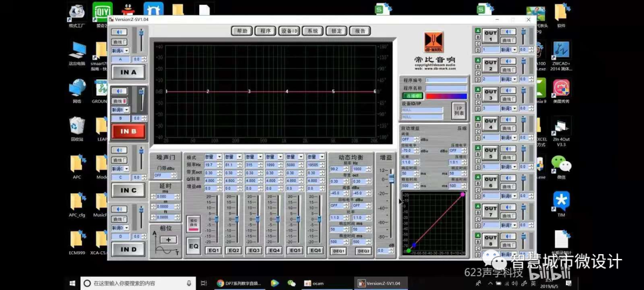Toggle the OUT 1 speaker mute icon
The width and height of the screenshot is (644, 290).
[509, 32]
